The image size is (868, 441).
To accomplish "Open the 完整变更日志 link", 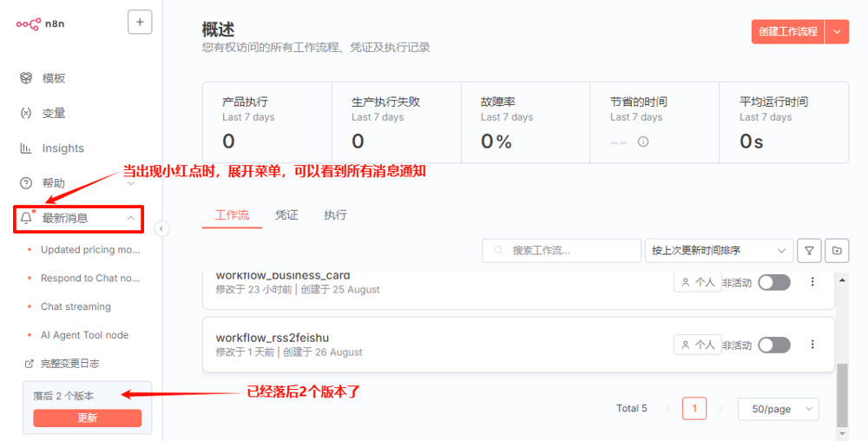I will (x=69, y=363).
